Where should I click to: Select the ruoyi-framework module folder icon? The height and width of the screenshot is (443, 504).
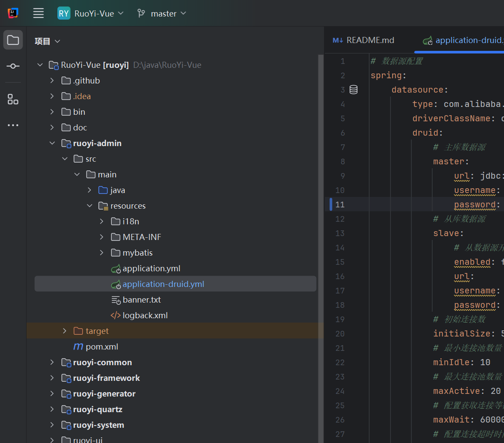[66, 378]
